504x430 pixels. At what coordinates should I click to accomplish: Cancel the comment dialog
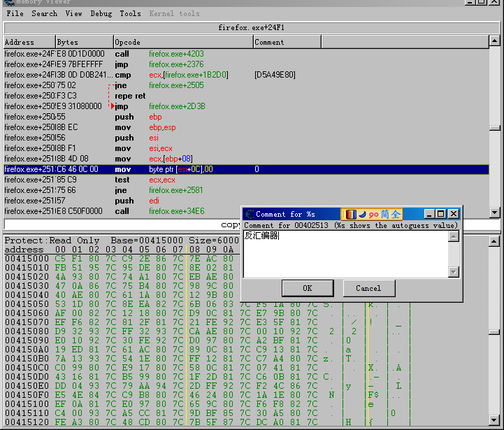click(368, 288)
